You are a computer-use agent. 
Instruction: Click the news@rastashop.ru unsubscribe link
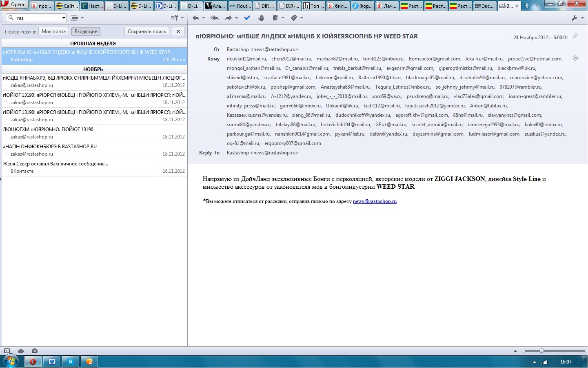[375, 201]
